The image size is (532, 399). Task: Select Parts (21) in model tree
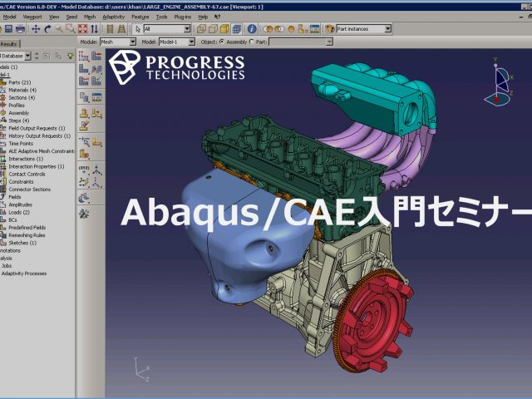19,82
